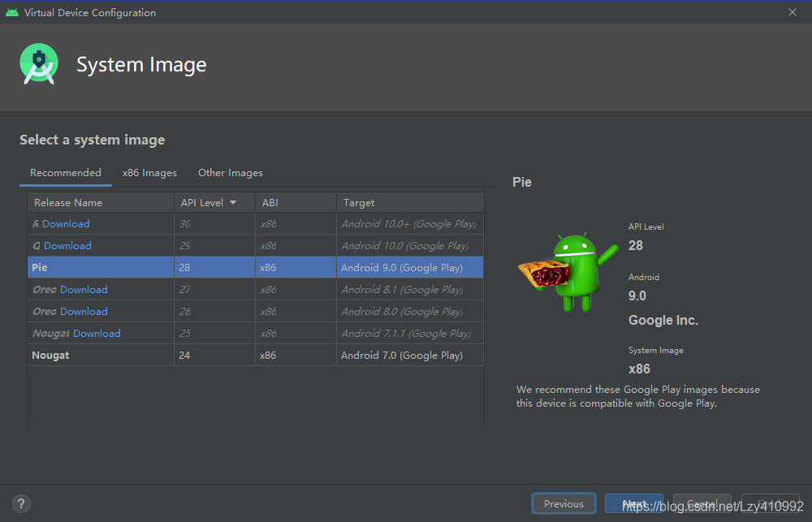The image size is (812, 522).
Task: Download the Oreo API 26 image
Action: (x=84, y=311)
